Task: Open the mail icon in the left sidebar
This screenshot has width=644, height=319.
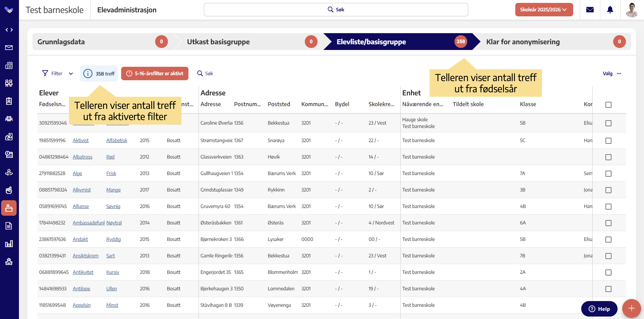Action: 9,47
